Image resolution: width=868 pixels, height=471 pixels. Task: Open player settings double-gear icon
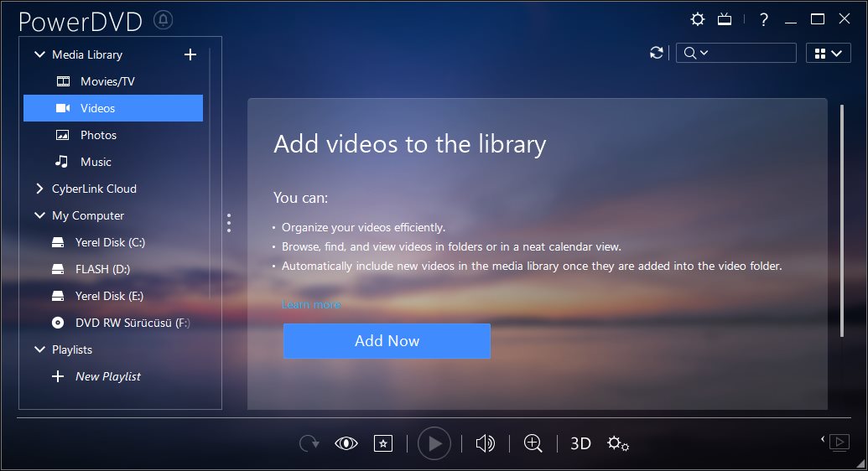pos(618,443)
